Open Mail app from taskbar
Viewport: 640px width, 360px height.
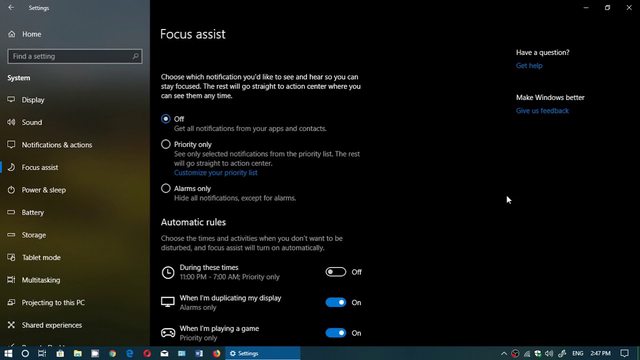tap(164, 353)
